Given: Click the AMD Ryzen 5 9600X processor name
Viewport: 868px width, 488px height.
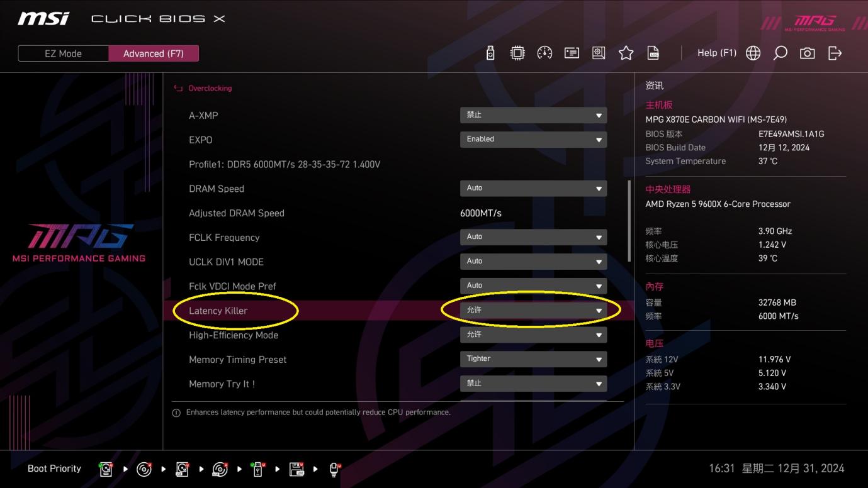Looking at the screenshot, I should (x=718, y=204).
